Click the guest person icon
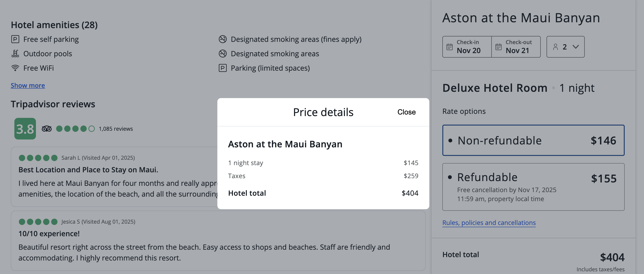 (x=555, y=47)
